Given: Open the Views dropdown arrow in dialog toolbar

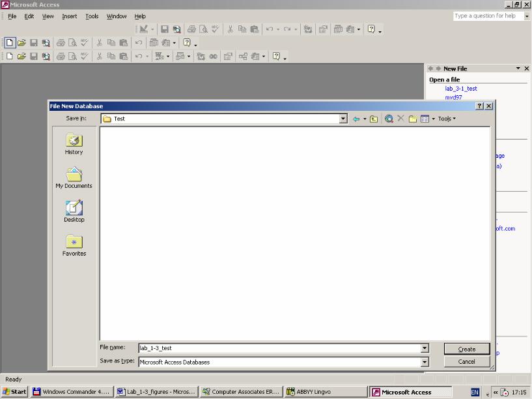Looking at the screenshot, I should pos(433,119).
